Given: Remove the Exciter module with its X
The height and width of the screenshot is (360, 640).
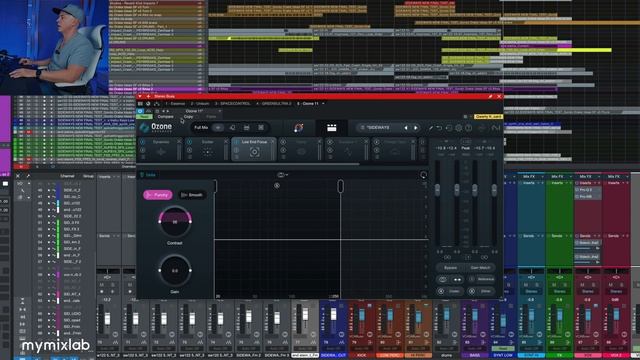Looking at the screenshot, I should point(226,141).
